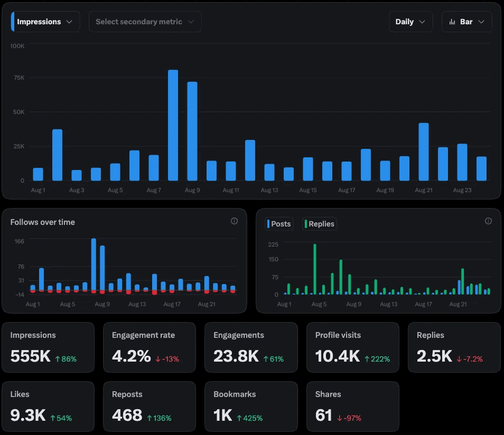
Task: Select the Likes 9.3K card
Action: [x=48, y=406]
